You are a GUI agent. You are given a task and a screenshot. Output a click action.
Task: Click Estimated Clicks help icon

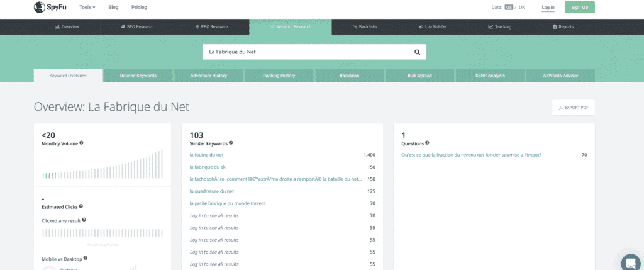(81, 206)
